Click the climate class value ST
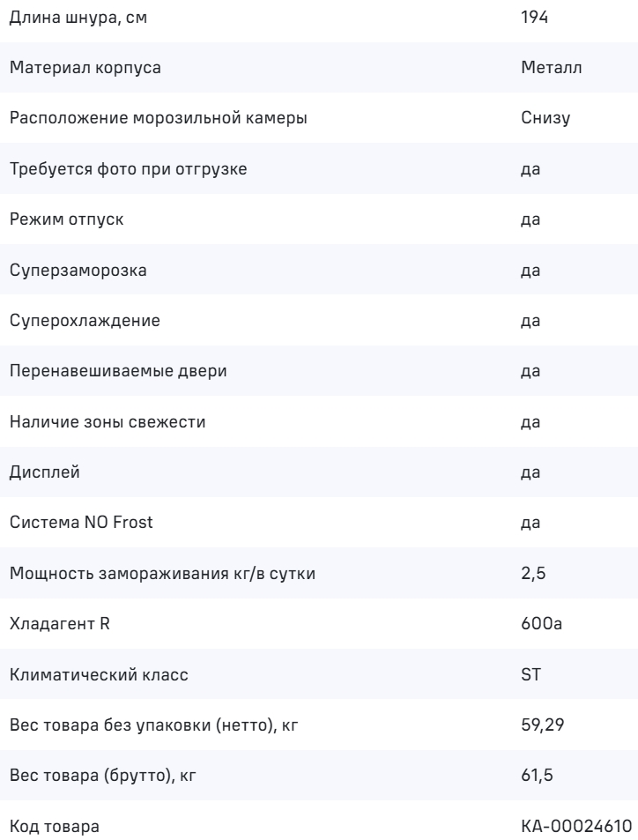 point(530,675)
